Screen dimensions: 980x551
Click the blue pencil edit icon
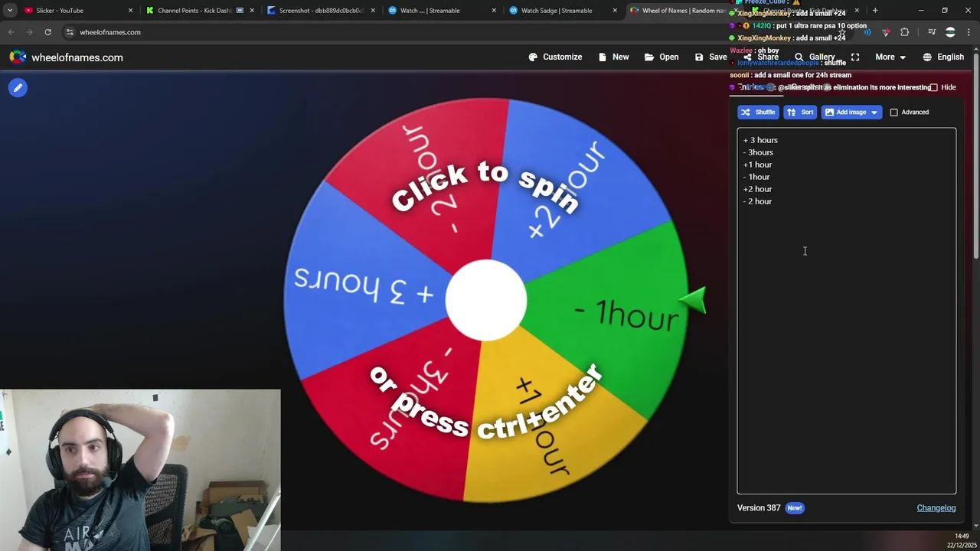point(18,88)
